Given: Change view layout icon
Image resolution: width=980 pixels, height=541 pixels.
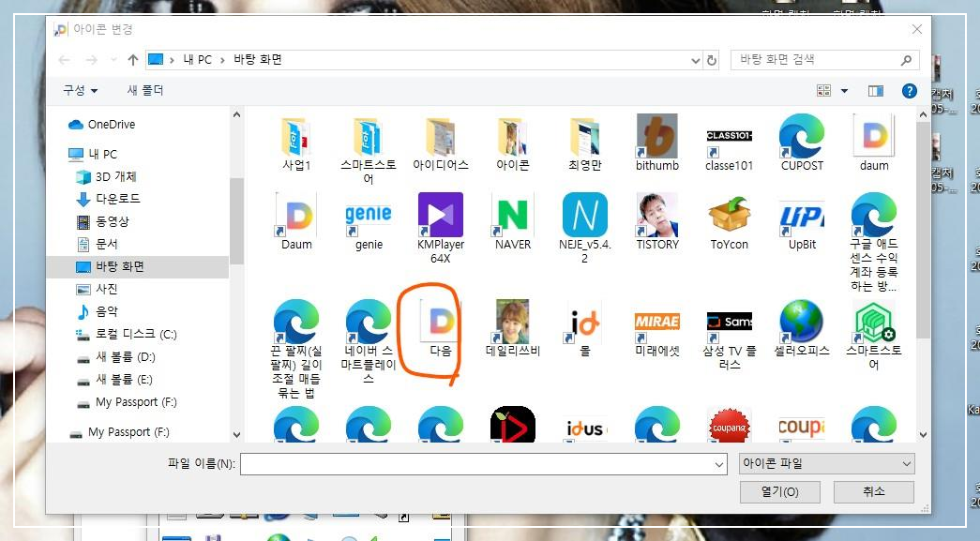Looking at the screenshot, I should tap(823, 91).
